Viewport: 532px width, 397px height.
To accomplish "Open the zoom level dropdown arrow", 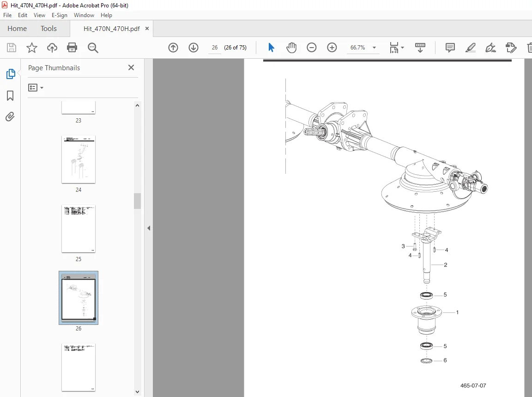I will coord(374,48).
